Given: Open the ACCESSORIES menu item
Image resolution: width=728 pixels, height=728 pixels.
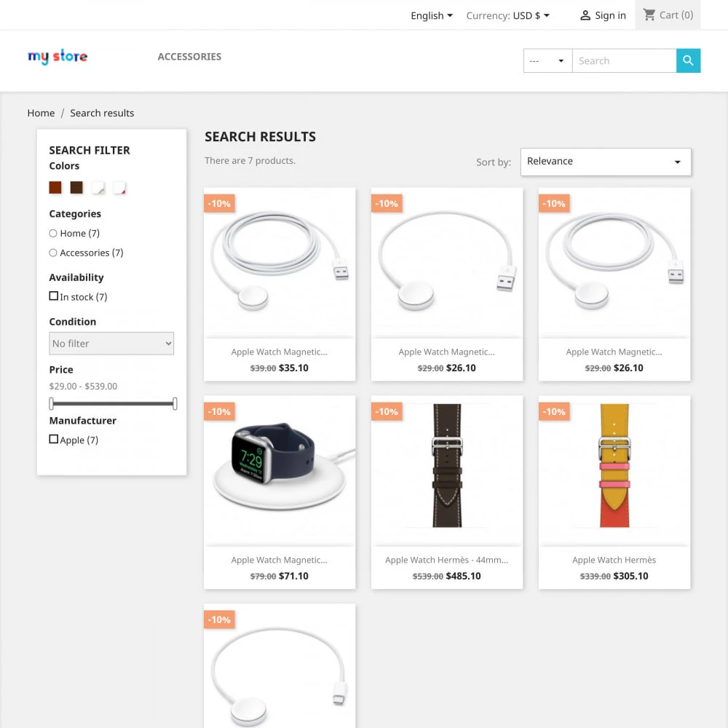Looking at the screenshot, I should (189, 57).
